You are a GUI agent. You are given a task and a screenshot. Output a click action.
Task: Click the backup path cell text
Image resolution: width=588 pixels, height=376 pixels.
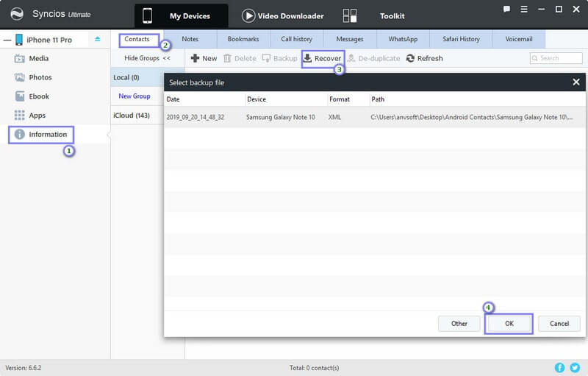472,117
